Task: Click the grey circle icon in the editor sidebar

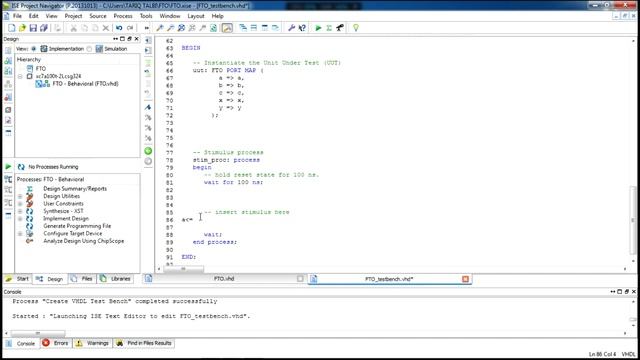Action: tap(148, 161)
